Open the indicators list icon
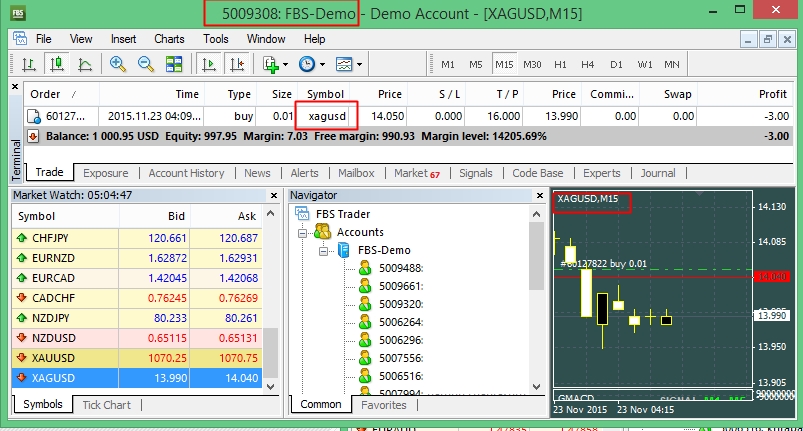The height and width of the screenshot is (431, 803). 270,64
